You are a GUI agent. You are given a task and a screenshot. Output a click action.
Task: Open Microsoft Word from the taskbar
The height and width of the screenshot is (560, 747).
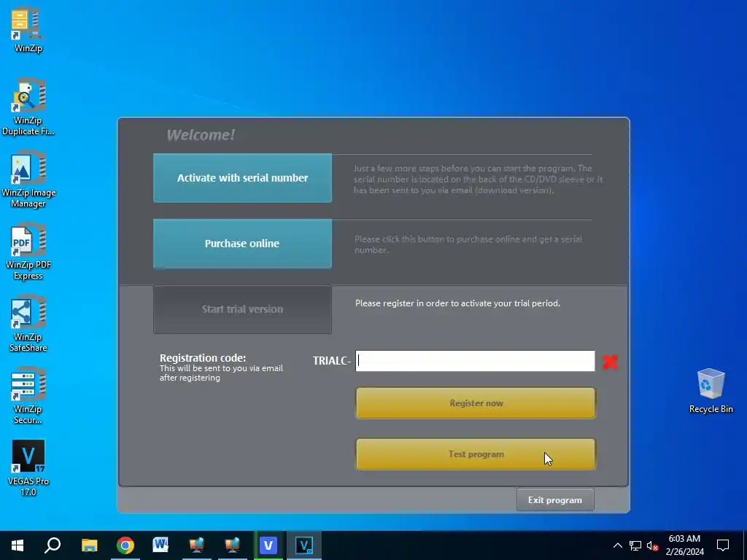click(x=160, y=545)
